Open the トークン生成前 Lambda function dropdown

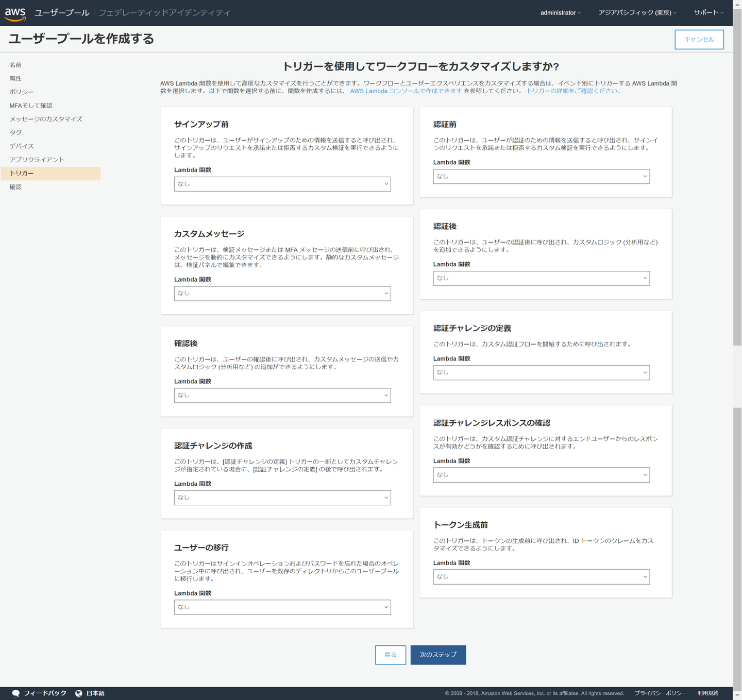[541, 577]
